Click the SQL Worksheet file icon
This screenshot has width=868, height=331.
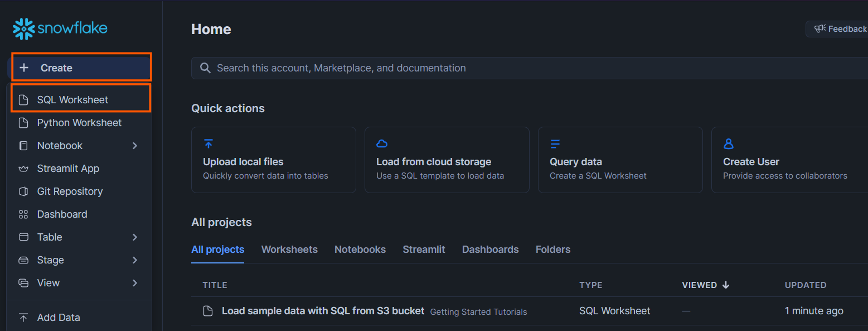tap(23, 100)
